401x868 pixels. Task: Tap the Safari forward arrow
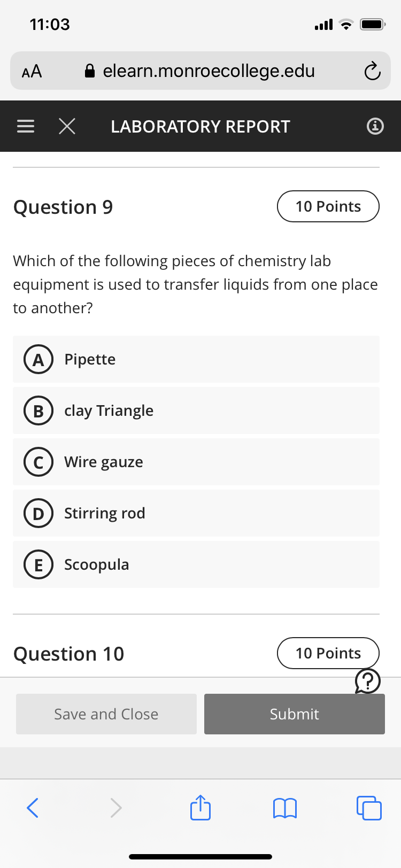tap(116, 808)
